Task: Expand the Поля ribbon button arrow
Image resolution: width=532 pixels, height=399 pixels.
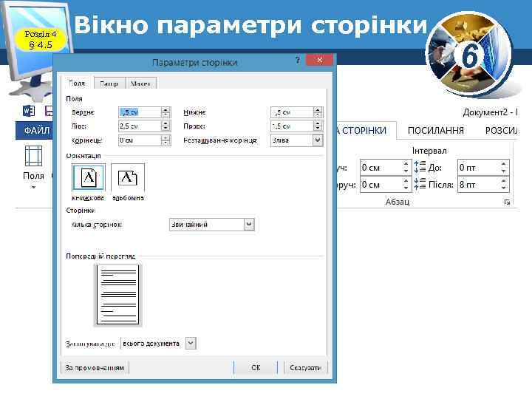Action: click(33, 187)
